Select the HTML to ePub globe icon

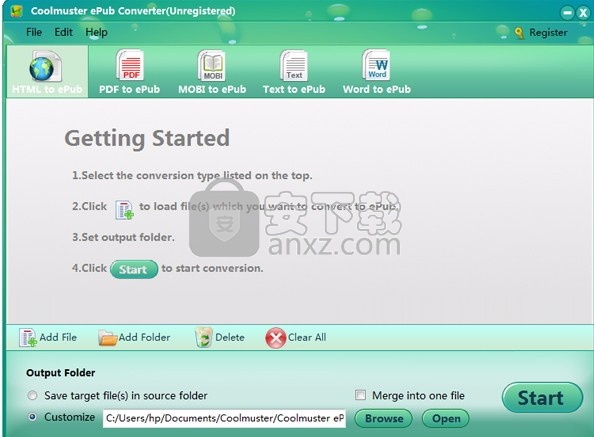[45, 67]
